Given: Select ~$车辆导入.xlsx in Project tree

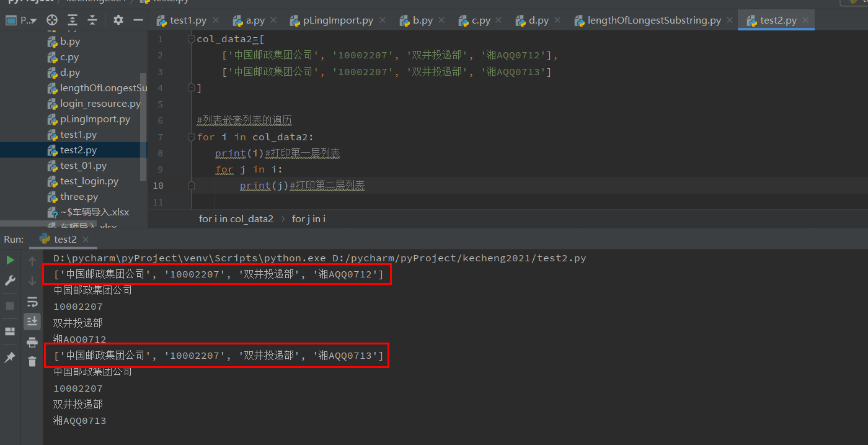Looking at the screenshot, I should (89, 212).
